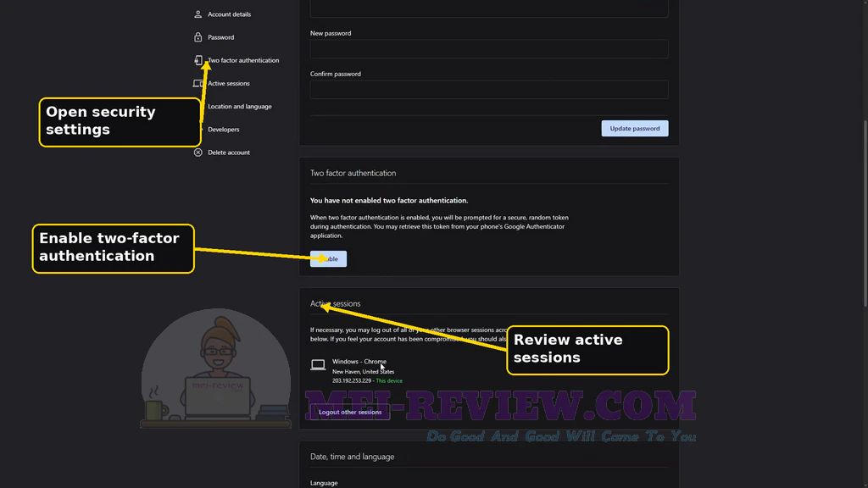The width and height of the screenshot is (868, 488).
Task: Click the Password lock icon
Action: (198, 37)
